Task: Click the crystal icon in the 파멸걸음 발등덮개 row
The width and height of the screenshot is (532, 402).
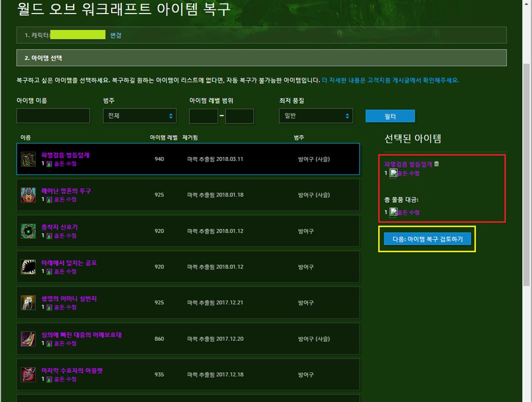Action: tap(49, 164)
